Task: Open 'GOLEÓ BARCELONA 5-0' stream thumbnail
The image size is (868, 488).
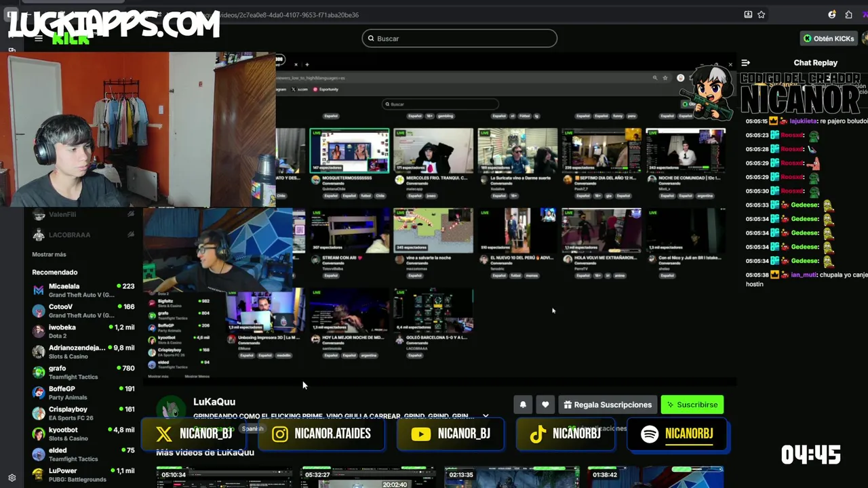Action: click(x=433, y=310)
